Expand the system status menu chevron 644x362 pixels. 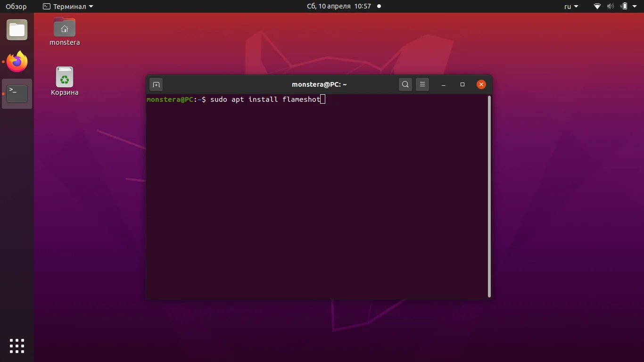(634, 6)
